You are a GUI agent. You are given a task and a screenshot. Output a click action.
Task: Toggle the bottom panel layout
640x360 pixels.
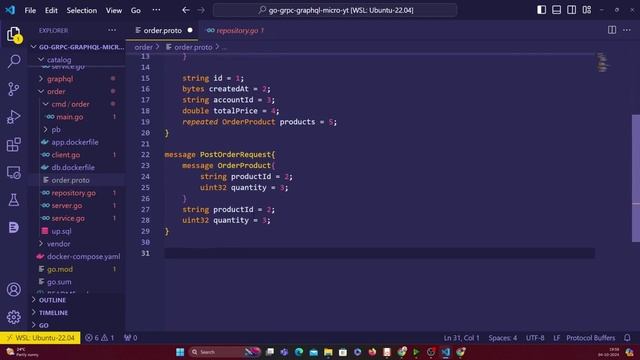(556, 10)
